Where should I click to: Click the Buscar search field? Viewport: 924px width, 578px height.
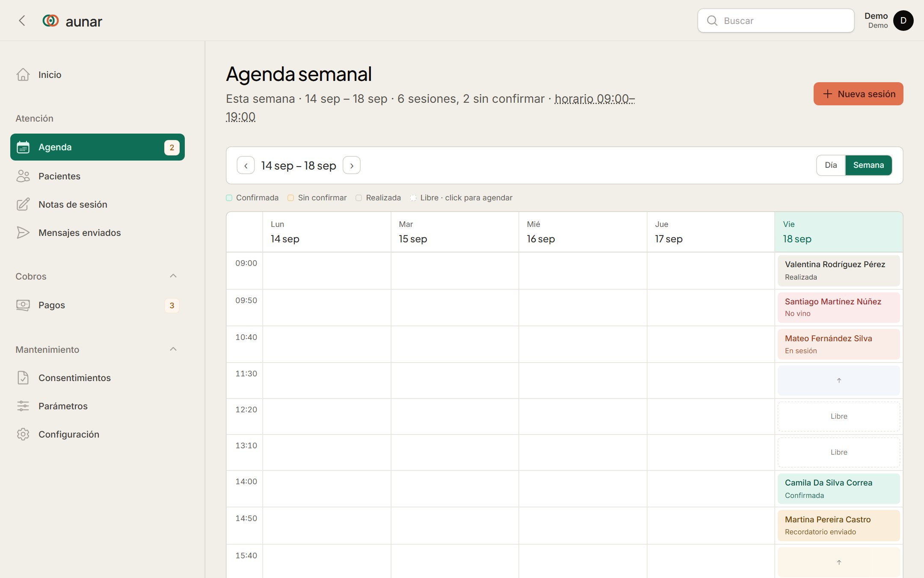click(x=776, y=21)
